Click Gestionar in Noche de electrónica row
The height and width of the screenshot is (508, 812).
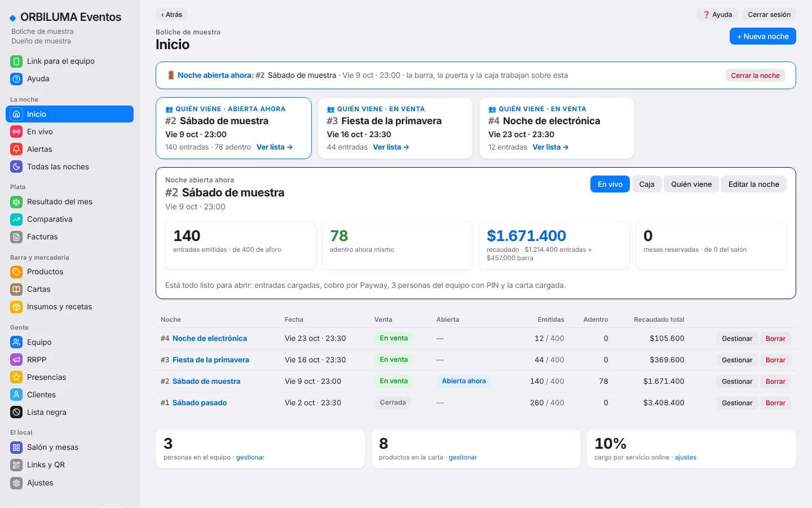point(737,339)
